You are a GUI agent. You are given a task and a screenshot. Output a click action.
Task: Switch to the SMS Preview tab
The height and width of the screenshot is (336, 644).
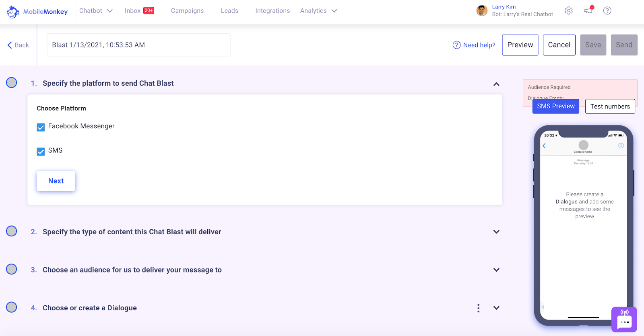click(556, 106)
